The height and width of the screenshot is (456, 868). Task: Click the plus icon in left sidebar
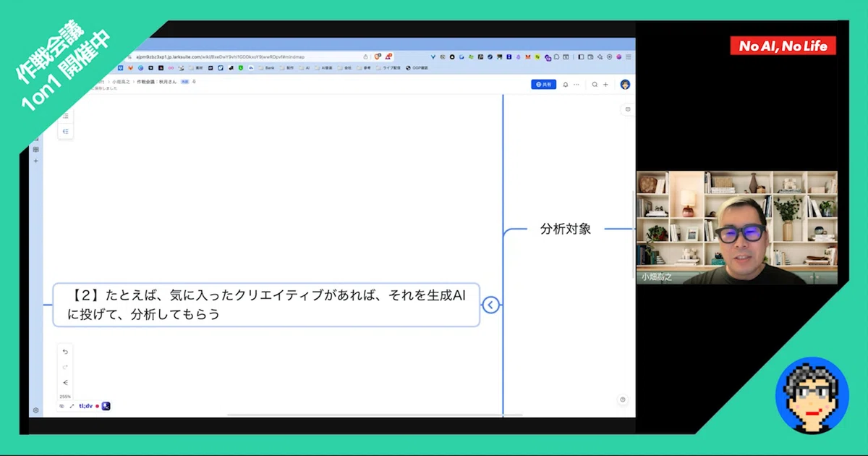coord(35,161)
